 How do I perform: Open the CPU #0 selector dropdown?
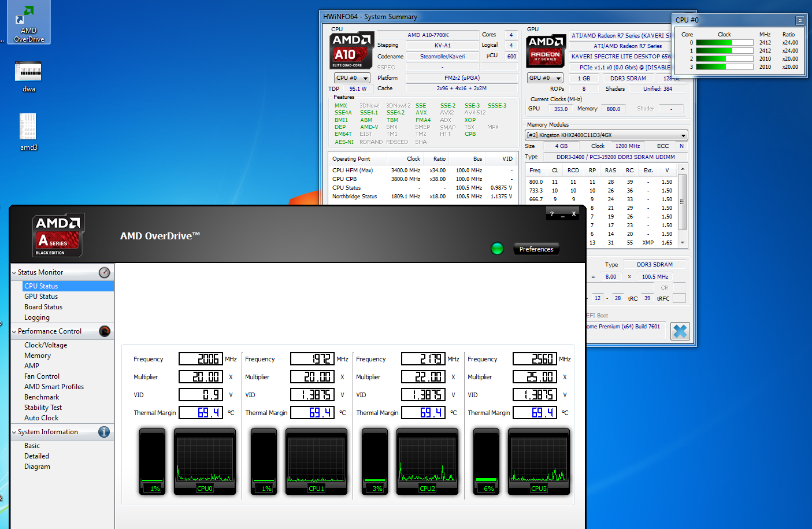pos(352,78)
